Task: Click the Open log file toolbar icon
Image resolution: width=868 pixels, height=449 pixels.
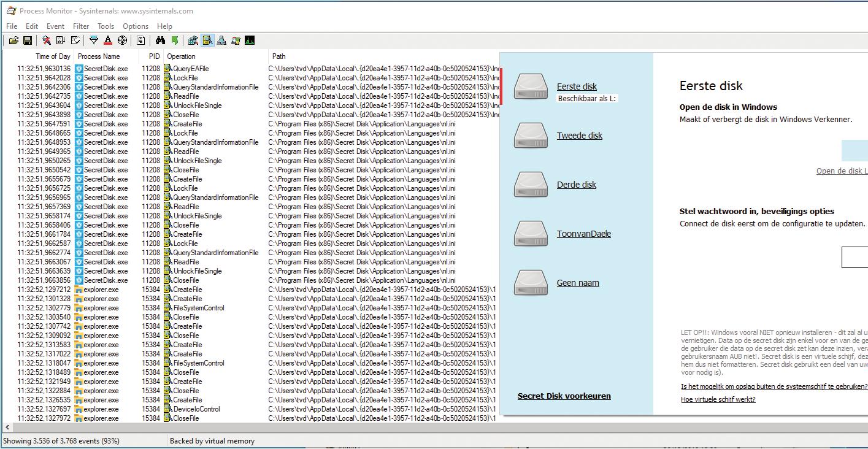Action: click(x=13, y=40)
